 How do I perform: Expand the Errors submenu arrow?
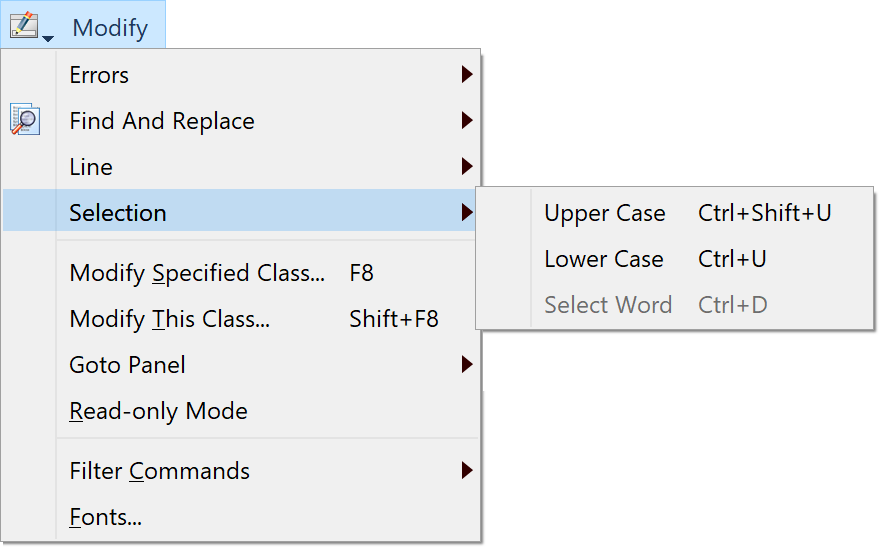[467, 74]
